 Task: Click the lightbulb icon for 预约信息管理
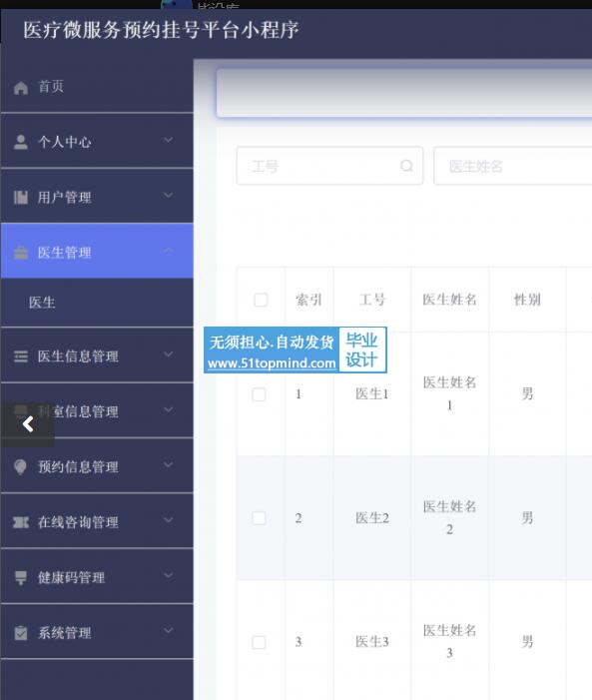click(21, 467)
